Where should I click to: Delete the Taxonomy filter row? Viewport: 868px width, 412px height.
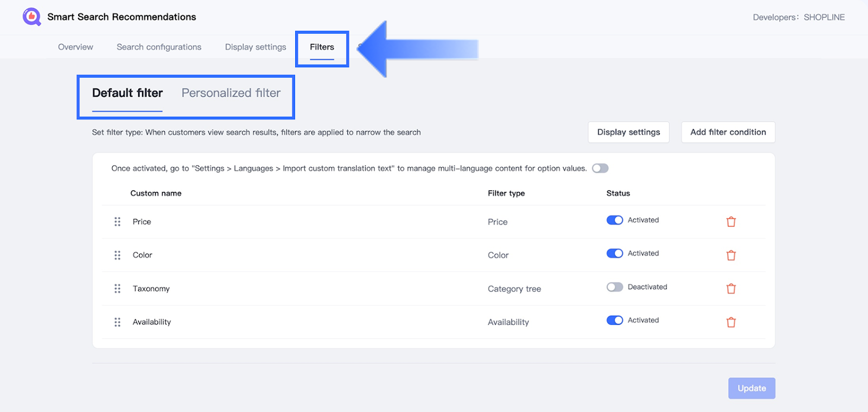731,289
